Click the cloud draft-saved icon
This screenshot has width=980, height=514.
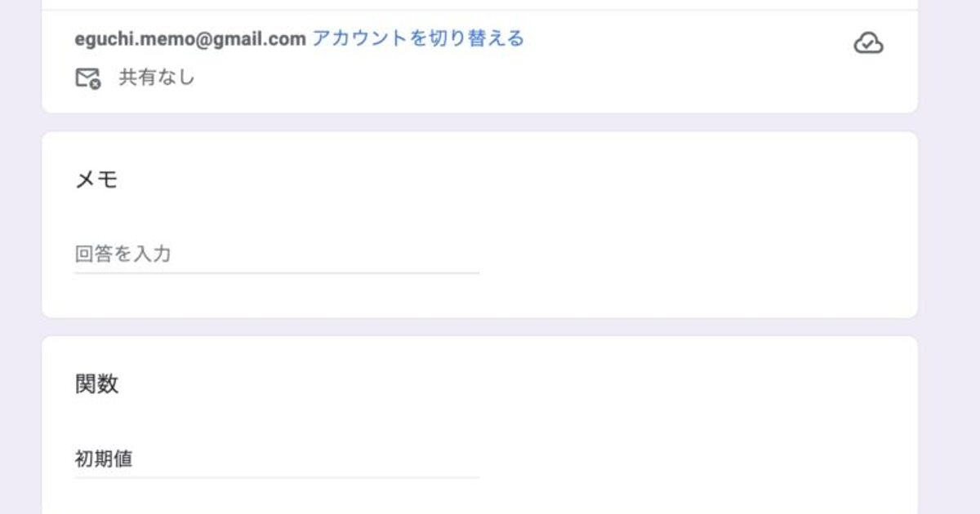pos(868,43)
